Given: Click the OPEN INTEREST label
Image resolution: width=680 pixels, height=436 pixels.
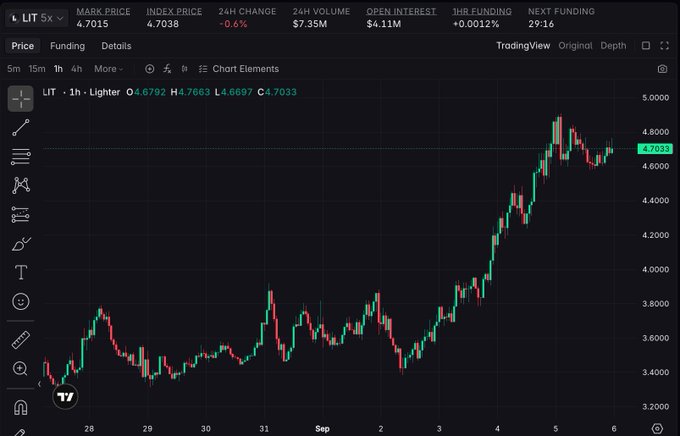Looking at the screenshot, I should [401, 12].
